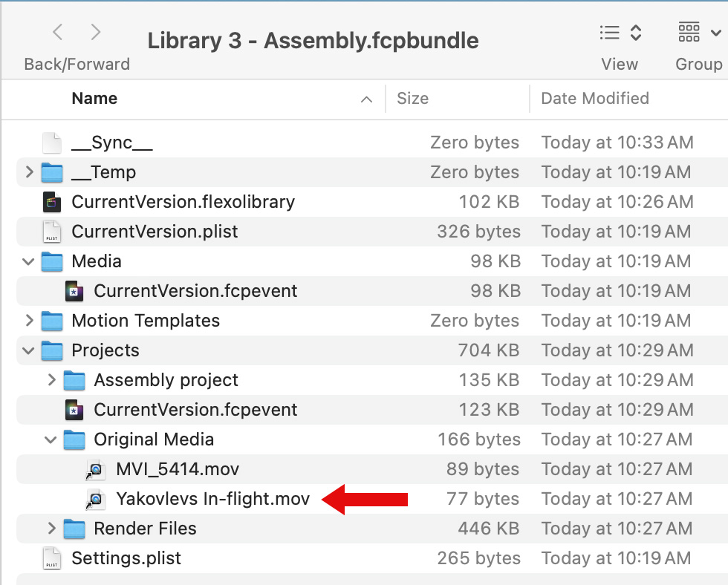Click the Settings.plist file icon

(x=51, y=558)
